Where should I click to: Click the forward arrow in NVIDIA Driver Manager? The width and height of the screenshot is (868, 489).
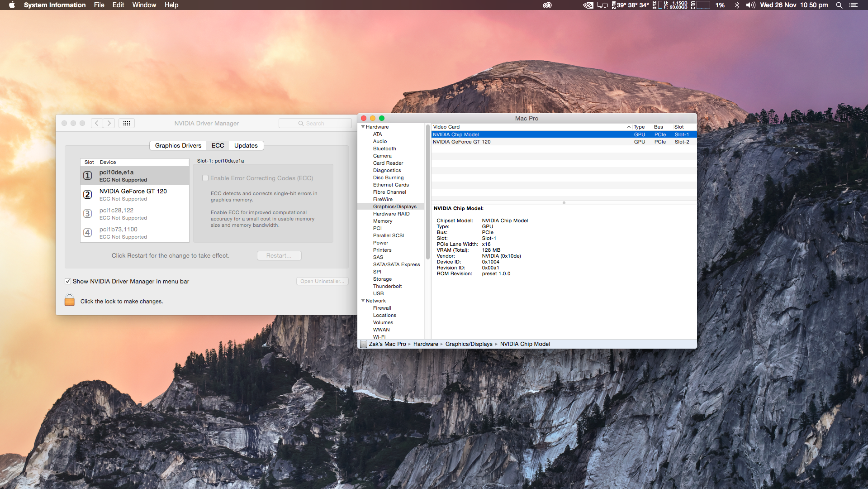point(109,123)
